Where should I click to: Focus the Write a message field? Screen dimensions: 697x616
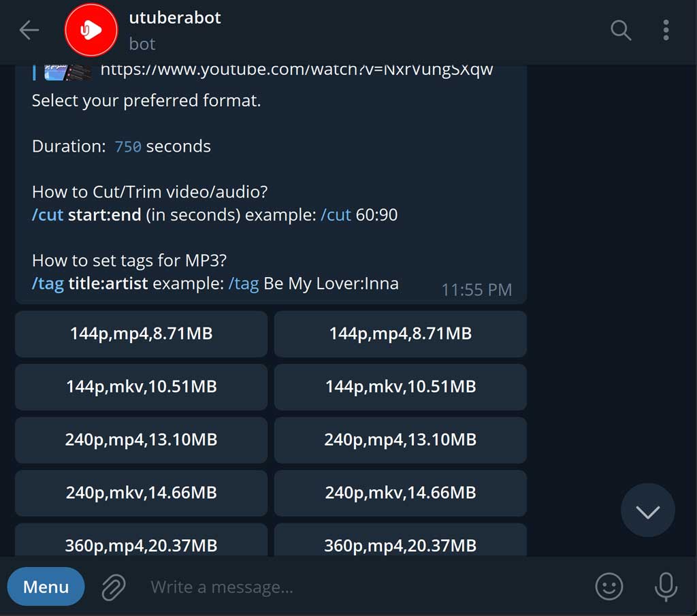click(x=365, y=587)
